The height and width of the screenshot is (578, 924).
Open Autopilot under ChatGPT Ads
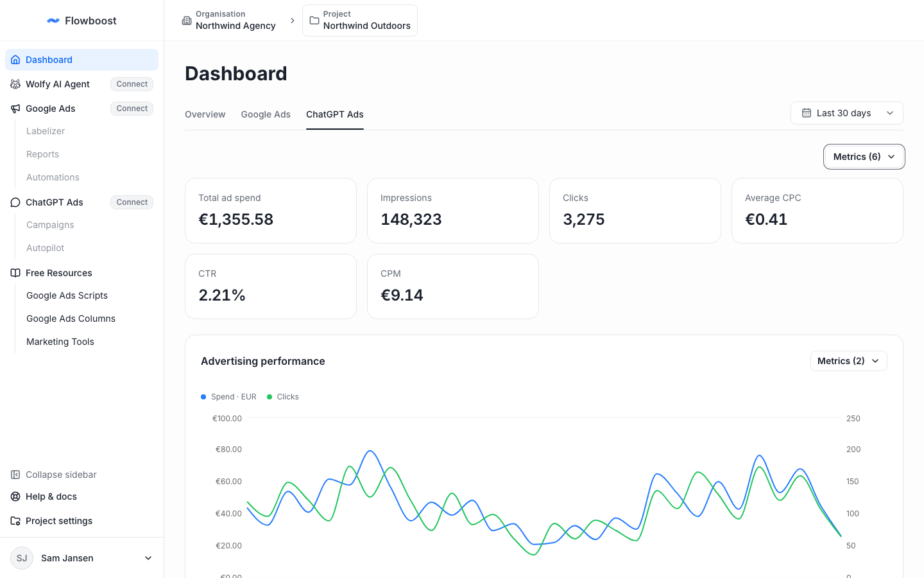[45, 248]
